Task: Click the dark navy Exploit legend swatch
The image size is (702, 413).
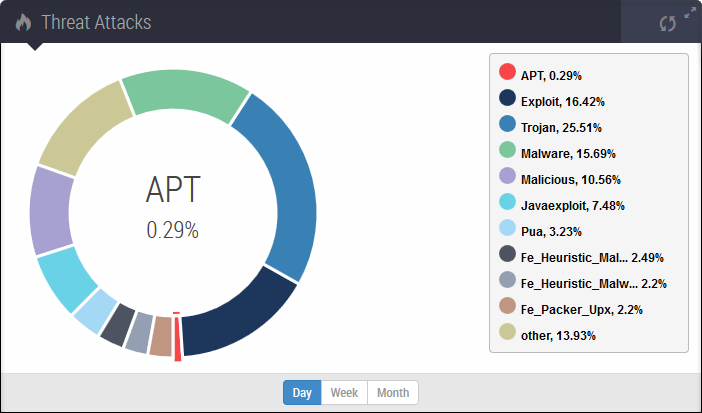Action: pos(507,98)
